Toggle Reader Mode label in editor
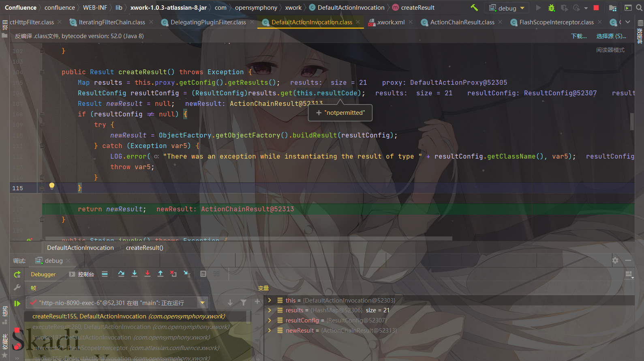This screenshot has width=644, height=361. pos(610,50)
